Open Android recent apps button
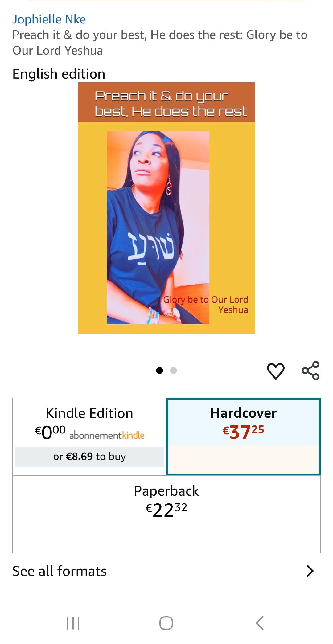 click(x=73, y=623)
